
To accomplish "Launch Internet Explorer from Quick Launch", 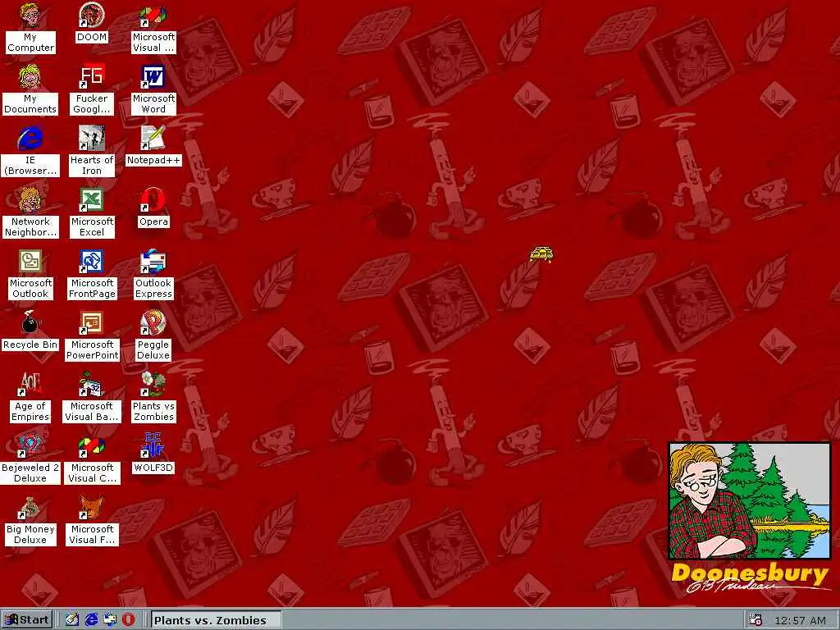I will coord(92,620).
